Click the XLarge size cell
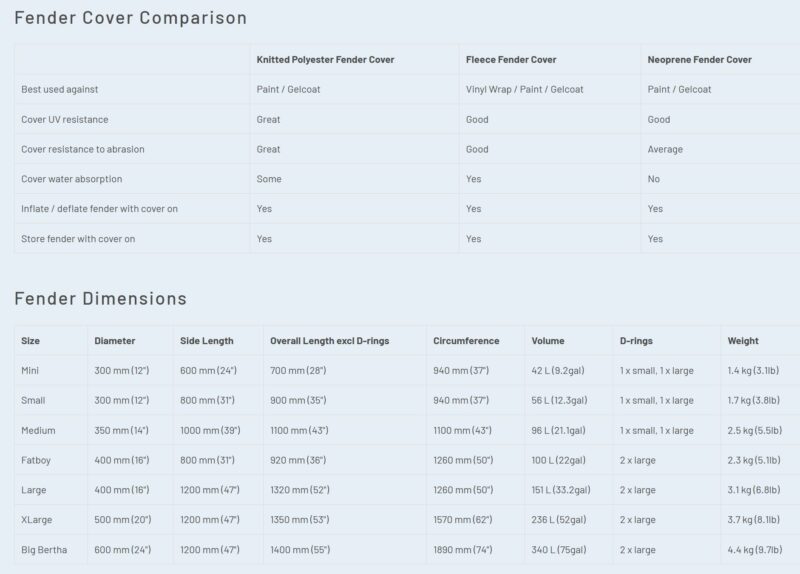800x574 pixels. point(37,520)
